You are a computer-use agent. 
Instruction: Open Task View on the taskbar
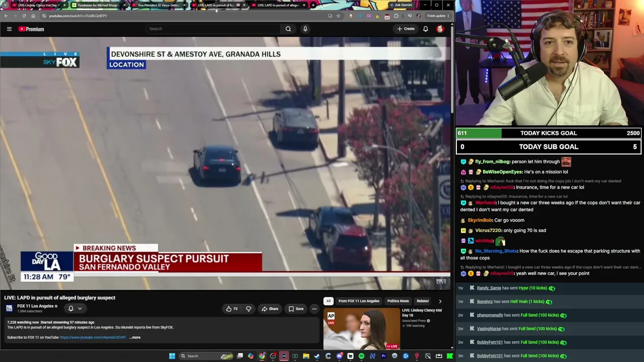240,356
